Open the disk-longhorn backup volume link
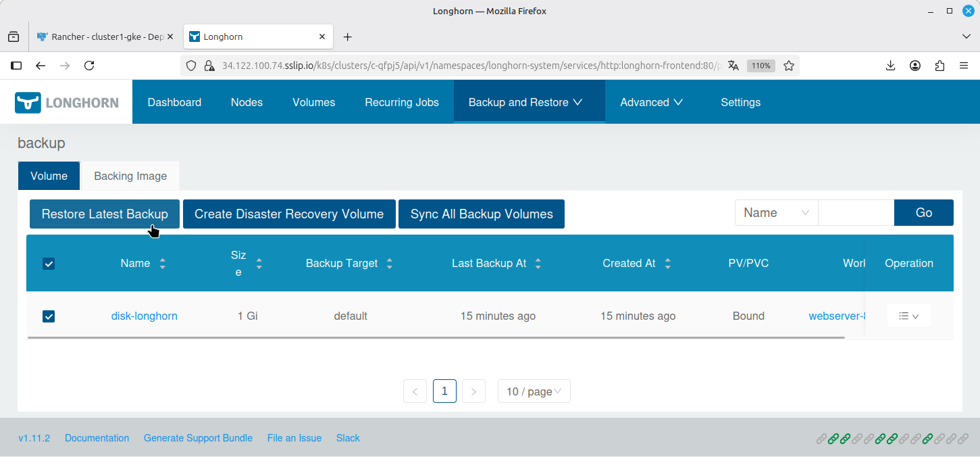This screenshot has width=980, height=457. (144, 316)
